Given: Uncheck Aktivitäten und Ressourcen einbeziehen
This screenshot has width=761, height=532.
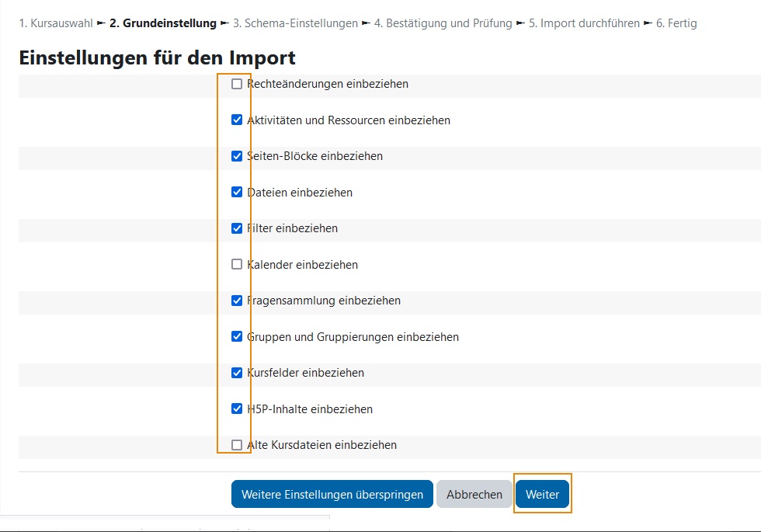Looking at the screenshot, I should [237, 120].
